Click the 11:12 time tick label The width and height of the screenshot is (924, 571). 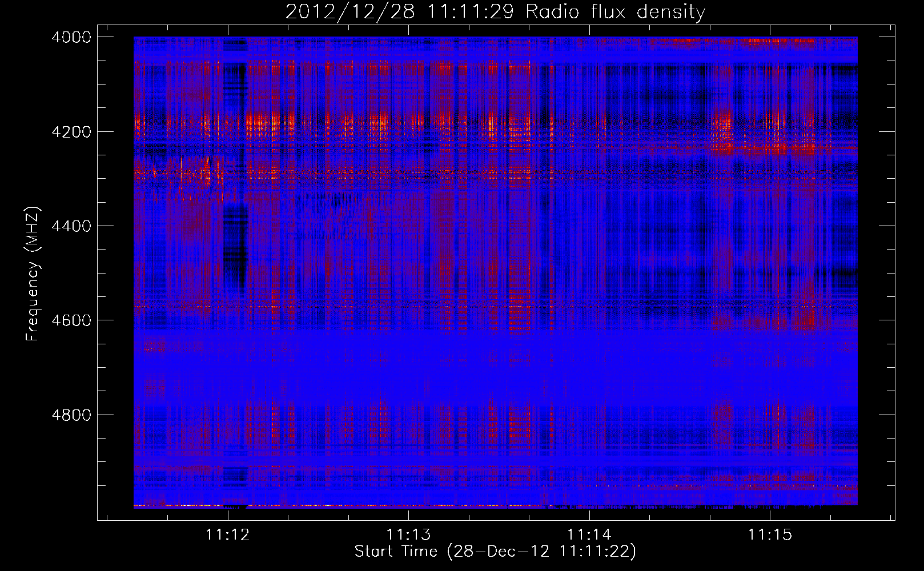(228, 534)
